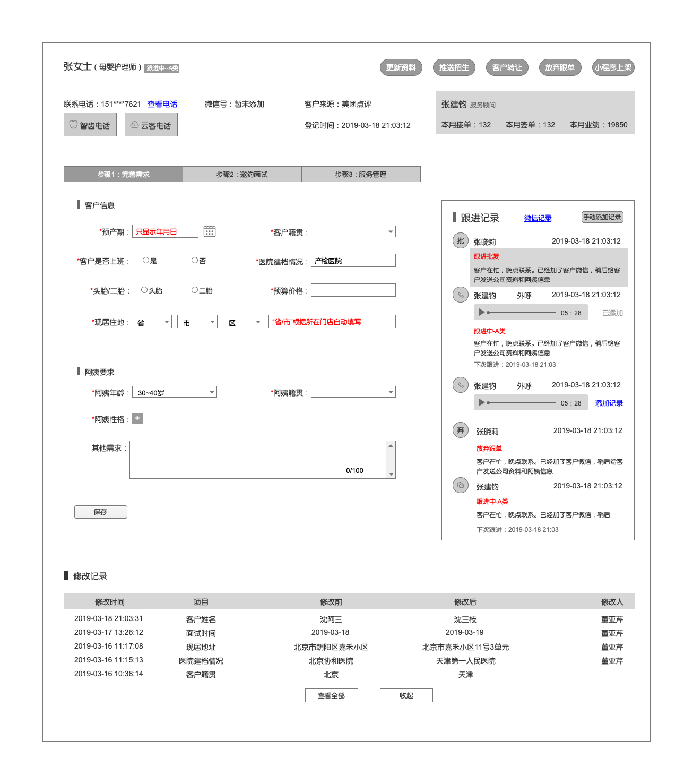Click the 放弃跟单 button
This screenshot has height=784, width=693.
click(560, 67)
